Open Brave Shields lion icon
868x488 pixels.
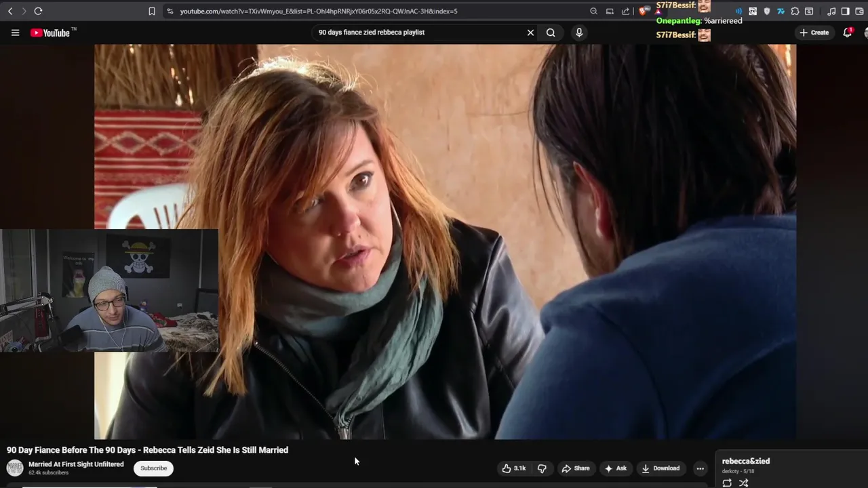click(642, 11)
